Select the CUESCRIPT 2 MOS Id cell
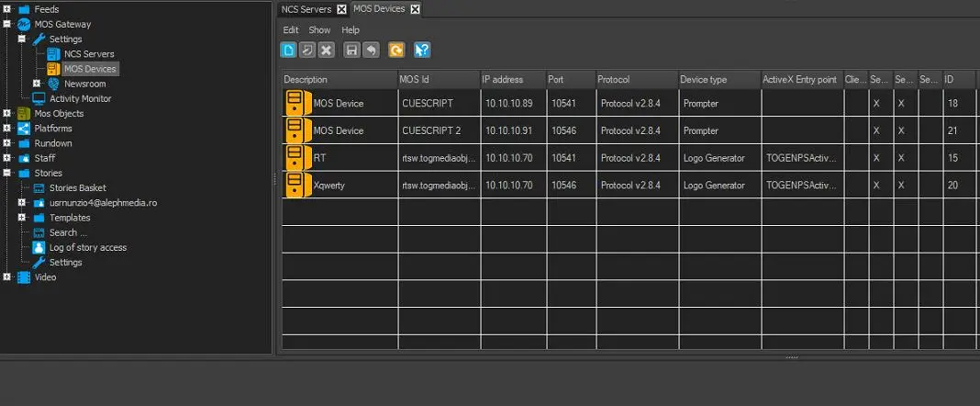The width and height of the screenshot is (980, 406). 431,130
